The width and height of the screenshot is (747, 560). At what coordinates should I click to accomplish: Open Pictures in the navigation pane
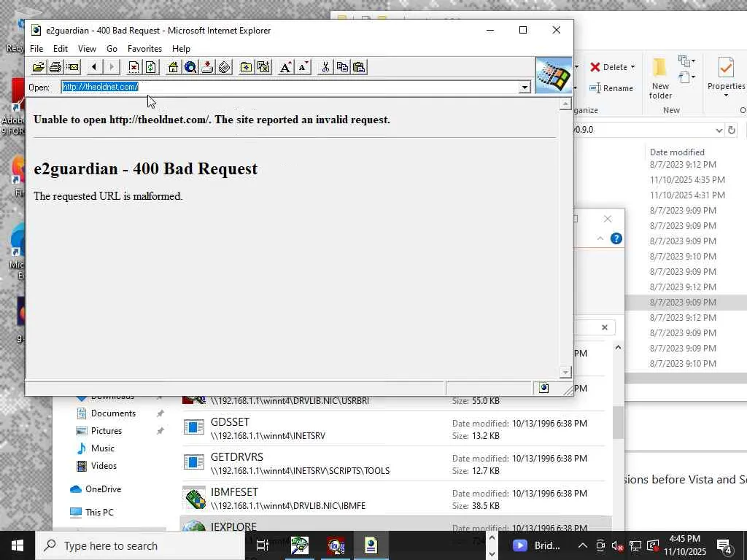(107, 431)
